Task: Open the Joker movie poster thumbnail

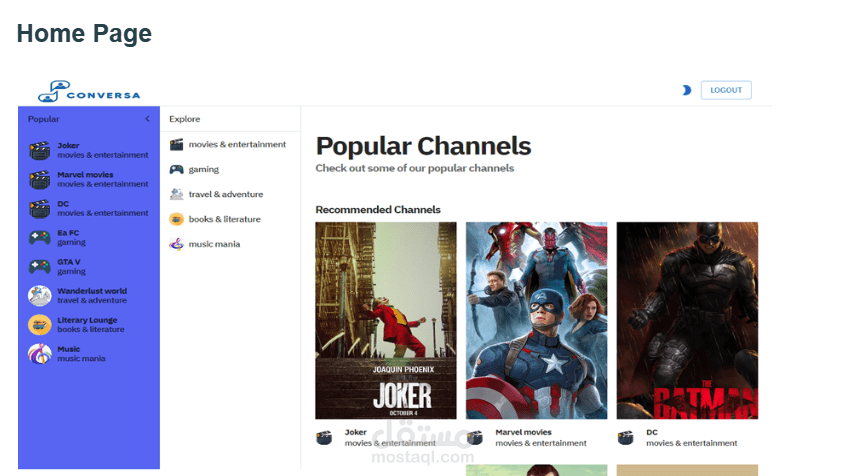Action: (x=386, y=321)
